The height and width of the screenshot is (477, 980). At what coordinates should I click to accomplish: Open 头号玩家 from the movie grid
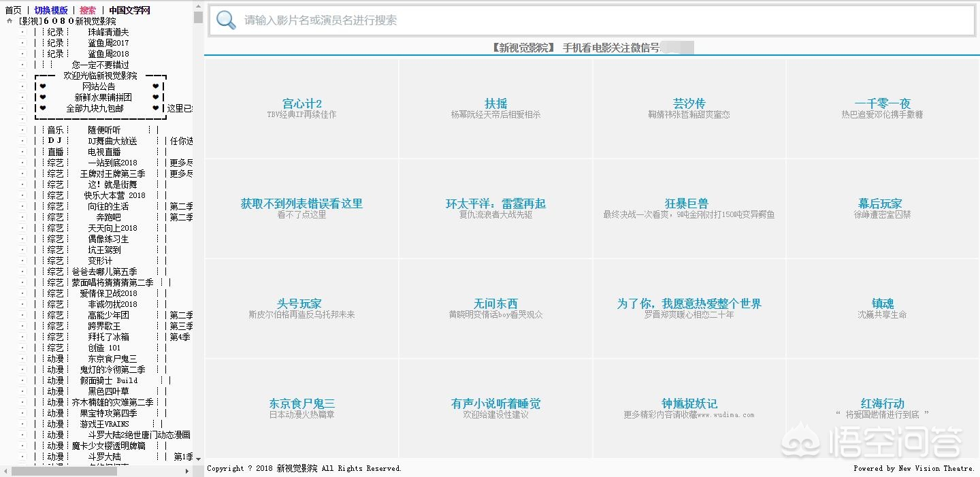pos(301,303)
